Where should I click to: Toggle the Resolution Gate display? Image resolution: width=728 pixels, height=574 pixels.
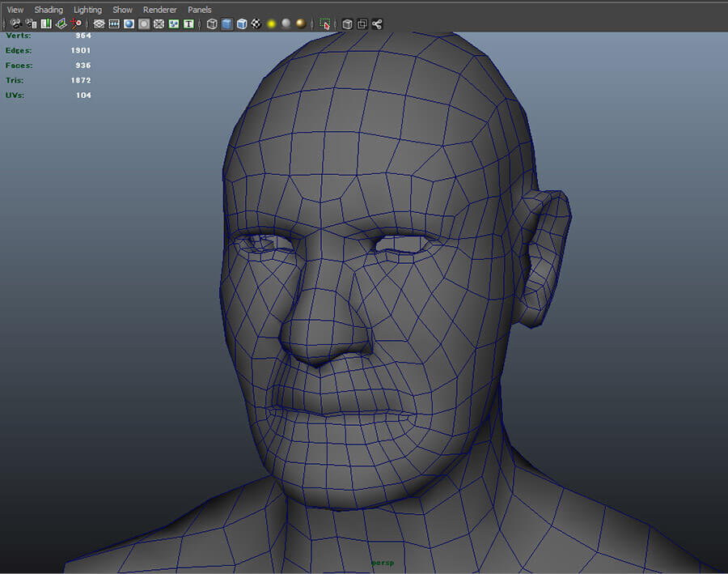tap(129, 23)
